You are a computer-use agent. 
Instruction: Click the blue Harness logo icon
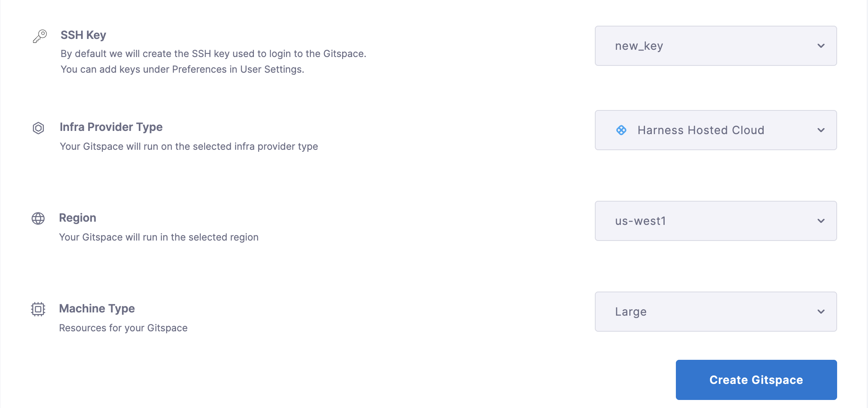pos(621,130)
